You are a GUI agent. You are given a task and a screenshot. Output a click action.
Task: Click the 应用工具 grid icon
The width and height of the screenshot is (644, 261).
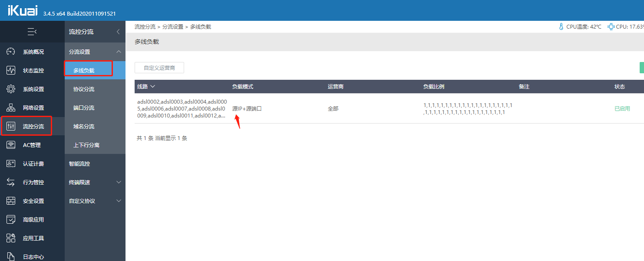(x=11, y=238)
